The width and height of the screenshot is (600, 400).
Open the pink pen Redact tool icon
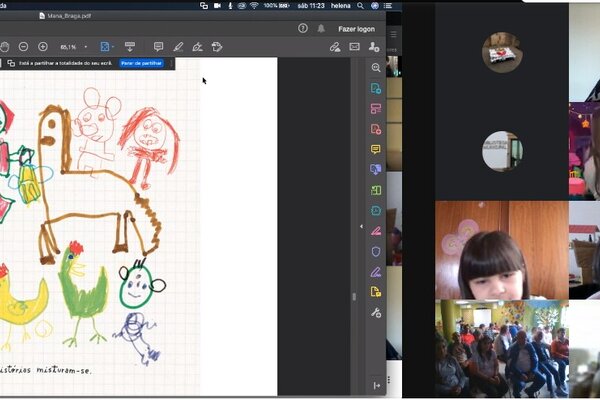tap(376, 231)
